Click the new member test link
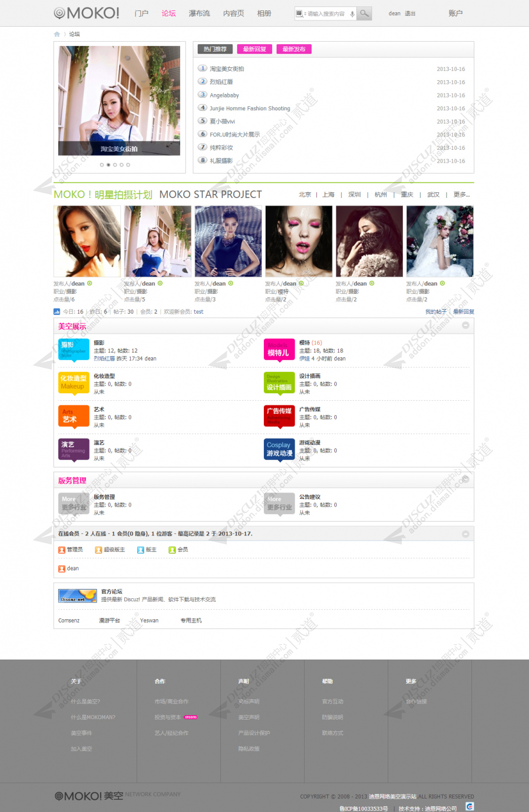Screen dimensions: 529x812 click(199, 312)
